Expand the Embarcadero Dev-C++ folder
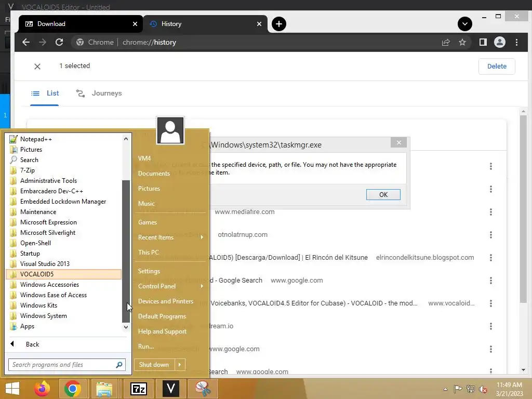The width and height of the screenshot is (532, 399). coord(63,191)
